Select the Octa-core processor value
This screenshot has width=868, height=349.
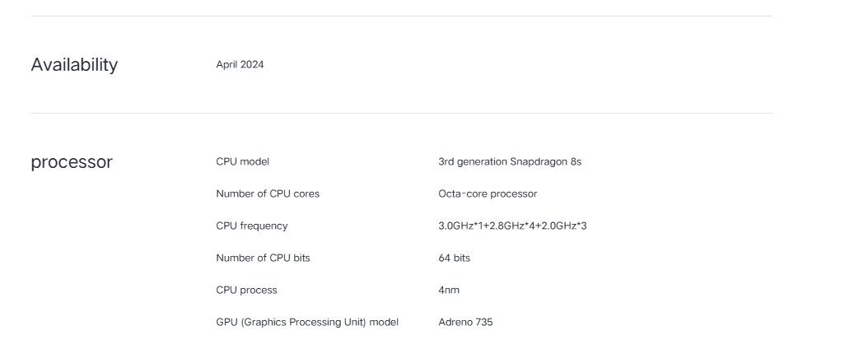point(488,193)
